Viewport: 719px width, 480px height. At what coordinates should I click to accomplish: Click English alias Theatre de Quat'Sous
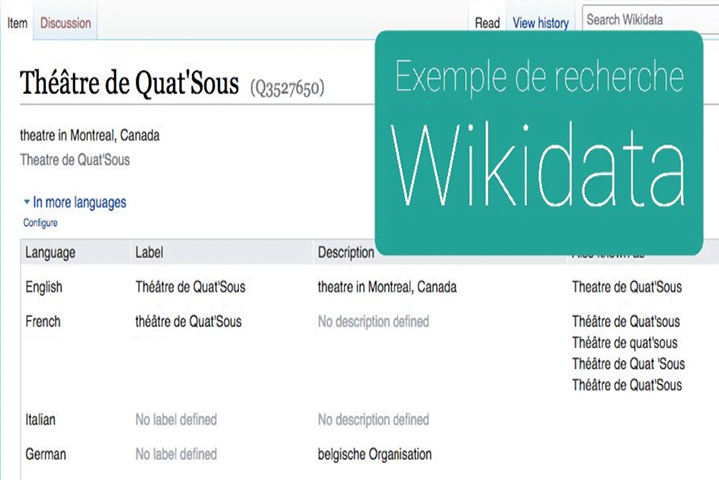point(627,287)
